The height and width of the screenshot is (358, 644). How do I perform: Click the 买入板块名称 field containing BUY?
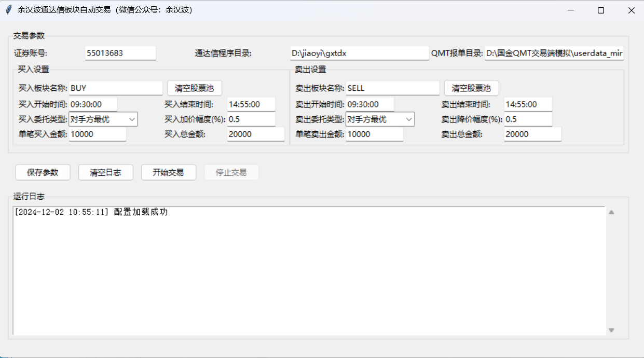(x=115, y=88)
